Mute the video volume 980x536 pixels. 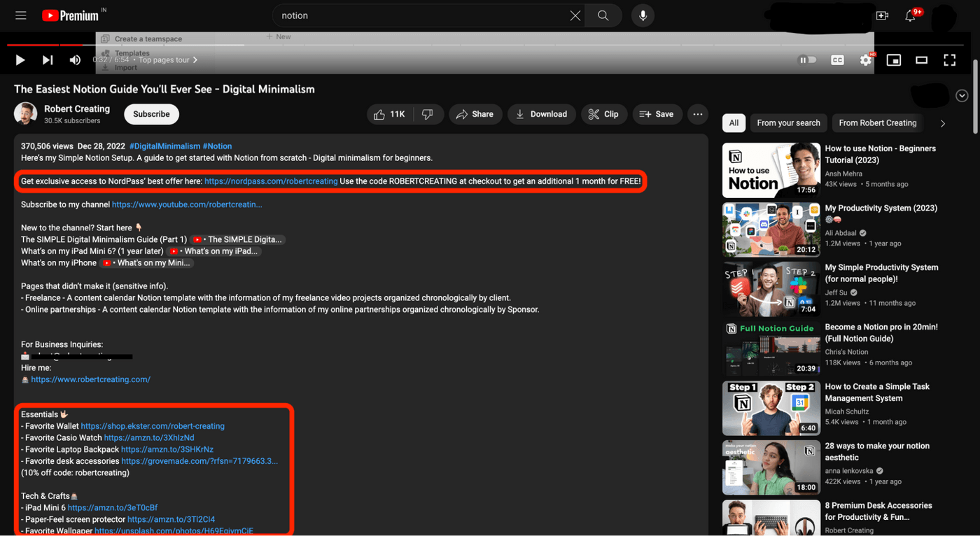coord(75,60)
